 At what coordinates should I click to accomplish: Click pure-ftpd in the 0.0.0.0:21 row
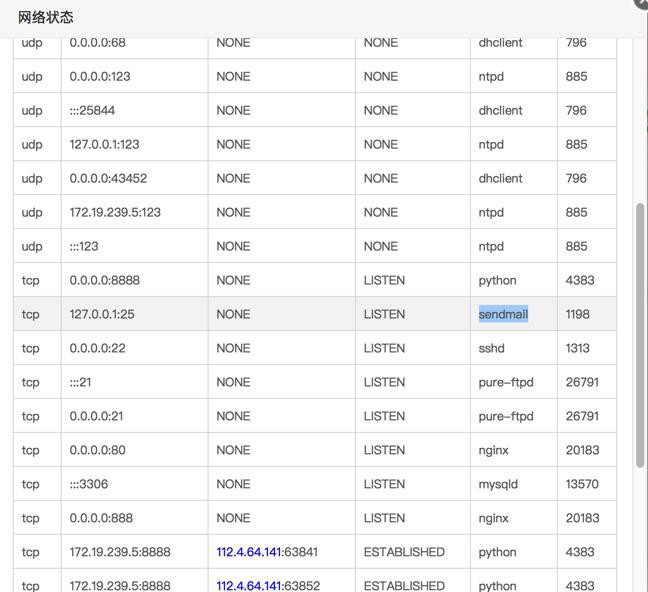[x=506, y=416]
